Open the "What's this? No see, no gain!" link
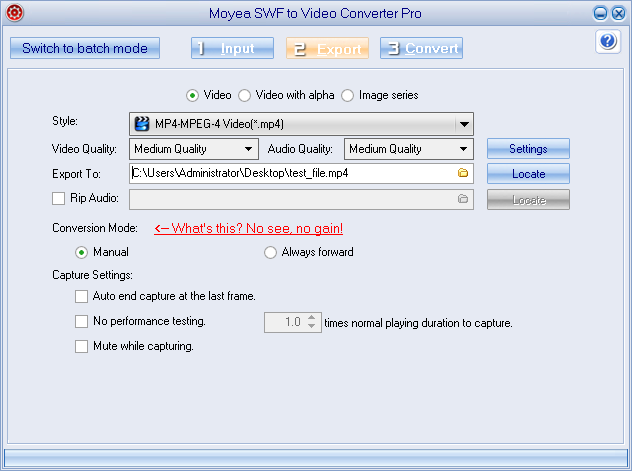Viewport: 632px width, 471px height. 248,228
